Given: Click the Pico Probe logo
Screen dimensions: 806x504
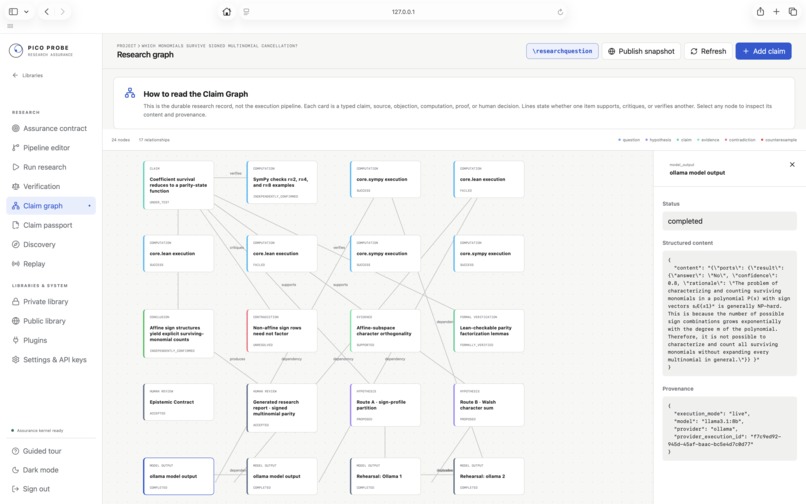Looking at the screenshot, I should (x=16, y=50).
